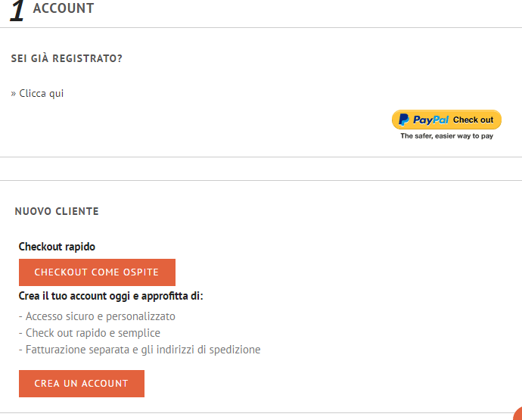Open the 'Clicca qui' login link
The image size is (522, 420).
42,94
